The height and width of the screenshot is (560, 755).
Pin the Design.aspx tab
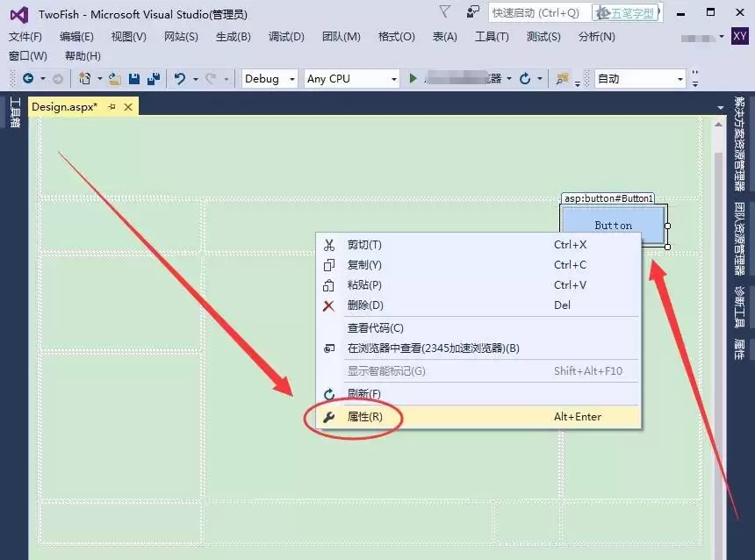pyautogui.click(x=111, y=107)
